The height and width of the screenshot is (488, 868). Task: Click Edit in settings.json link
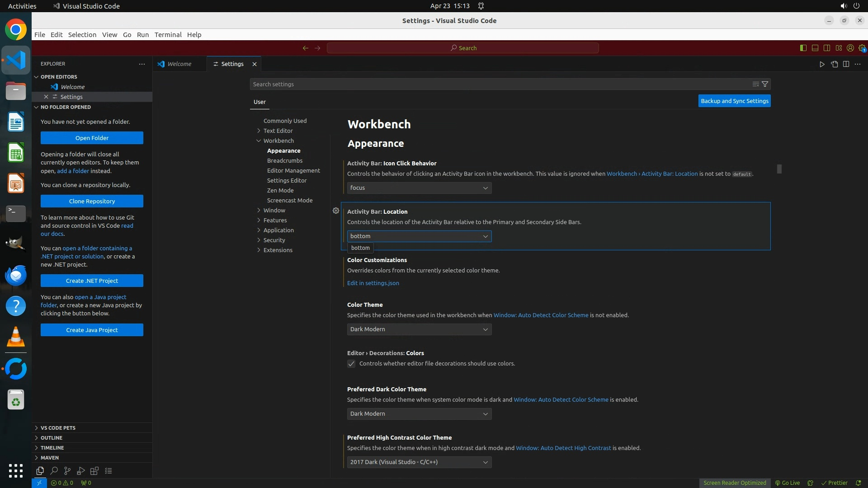point(373,283)
